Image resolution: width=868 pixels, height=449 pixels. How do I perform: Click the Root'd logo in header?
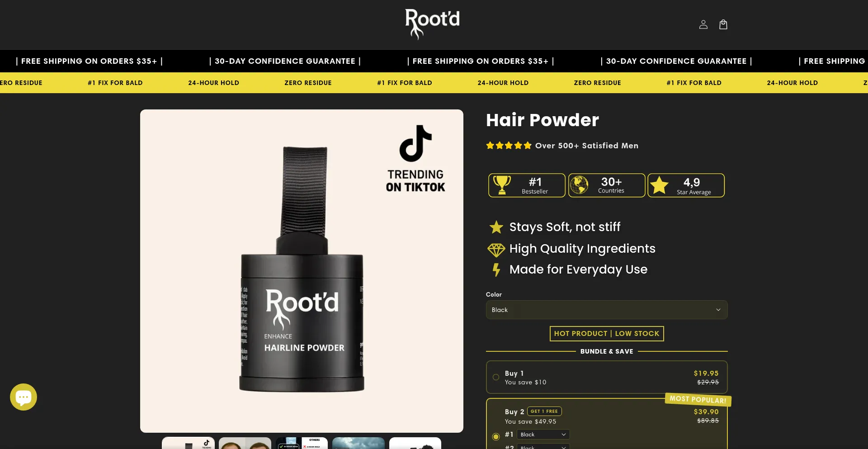[x=433, y=24]
